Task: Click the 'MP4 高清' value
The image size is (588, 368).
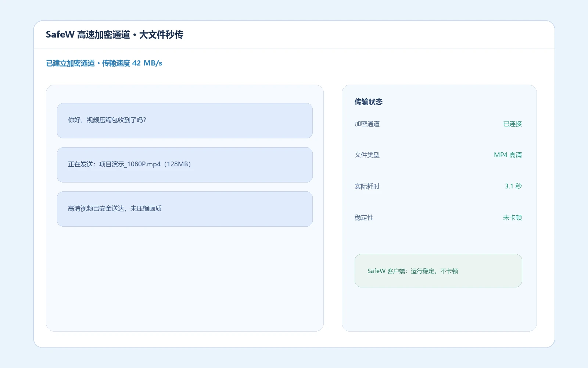Action: pos(508,155)
